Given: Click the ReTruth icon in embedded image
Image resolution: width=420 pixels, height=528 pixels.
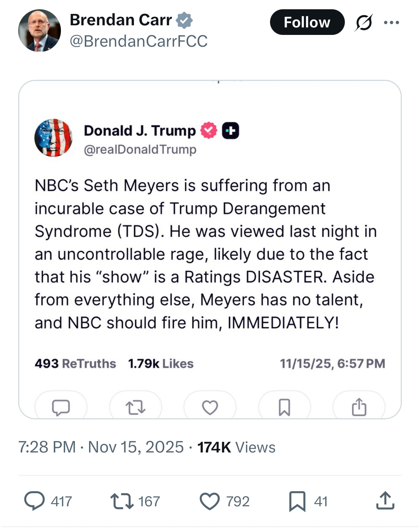Looking at the screenshot, I should [x=135, y=407].
